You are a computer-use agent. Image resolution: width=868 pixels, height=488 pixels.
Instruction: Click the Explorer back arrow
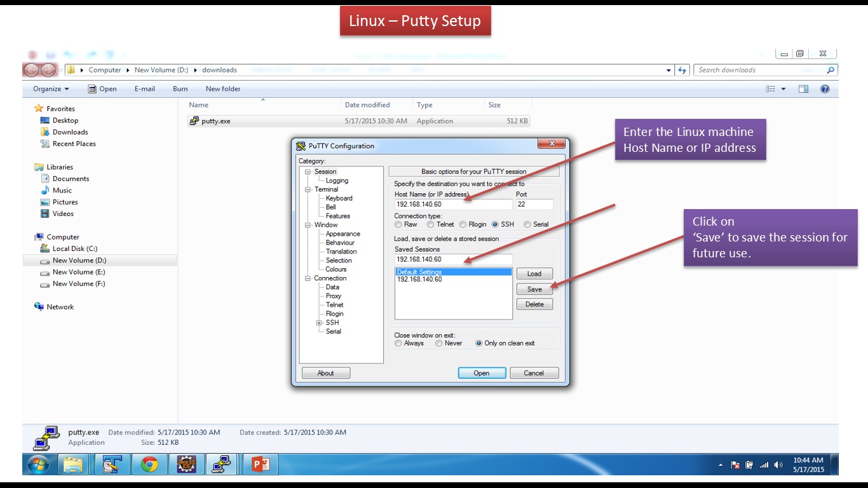pos(32,70)
